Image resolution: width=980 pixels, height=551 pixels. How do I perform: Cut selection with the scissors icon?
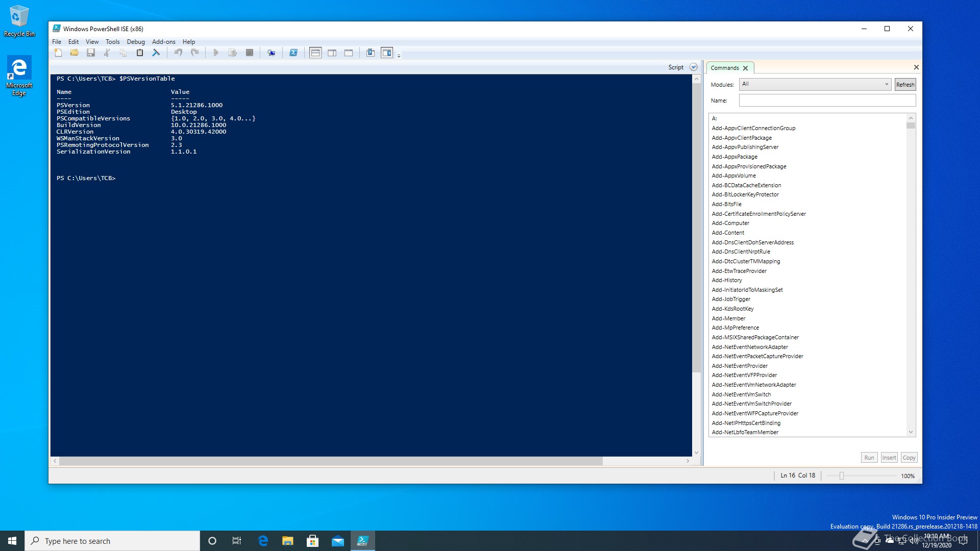pyautogui.click(x=107, y=53)
